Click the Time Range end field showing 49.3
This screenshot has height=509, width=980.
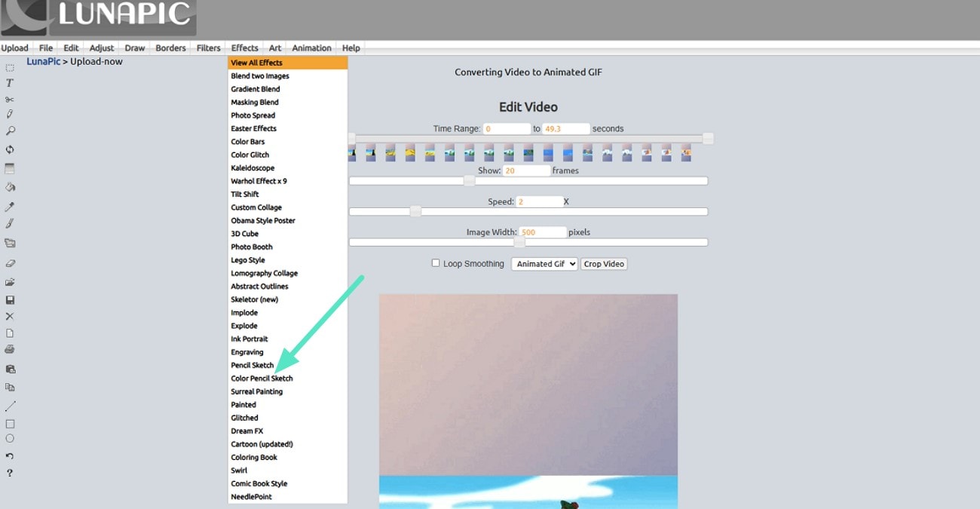pyautogui.click(x=566, y=129)
